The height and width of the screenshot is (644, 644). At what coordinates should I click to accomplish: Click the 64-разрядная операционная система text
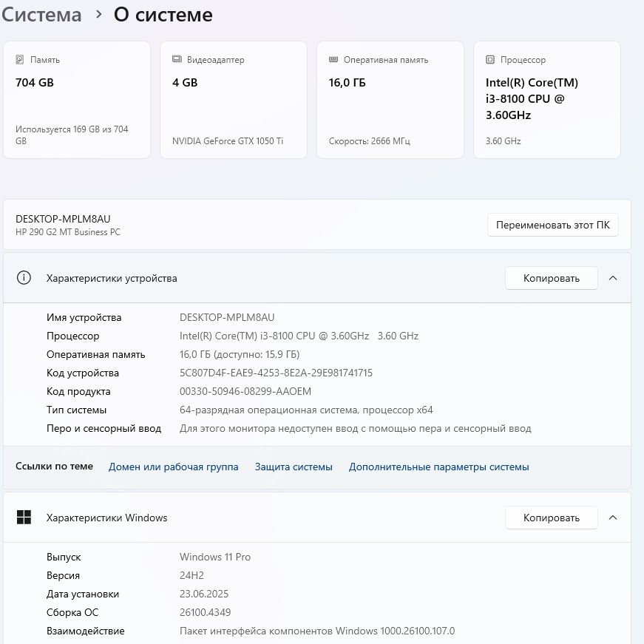(x=306, y=410)
